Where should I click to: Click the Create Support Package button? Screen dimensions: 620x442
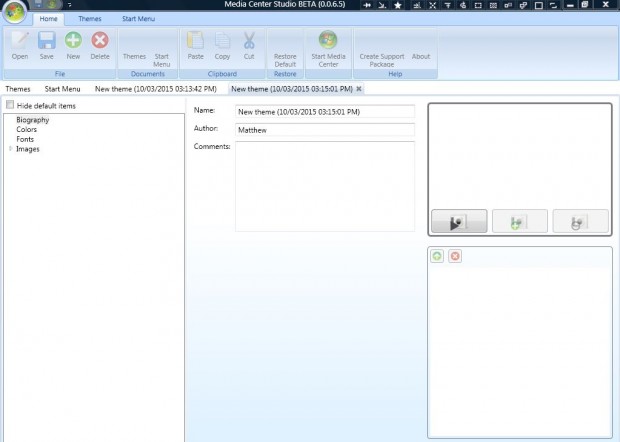tap(381, 60)
